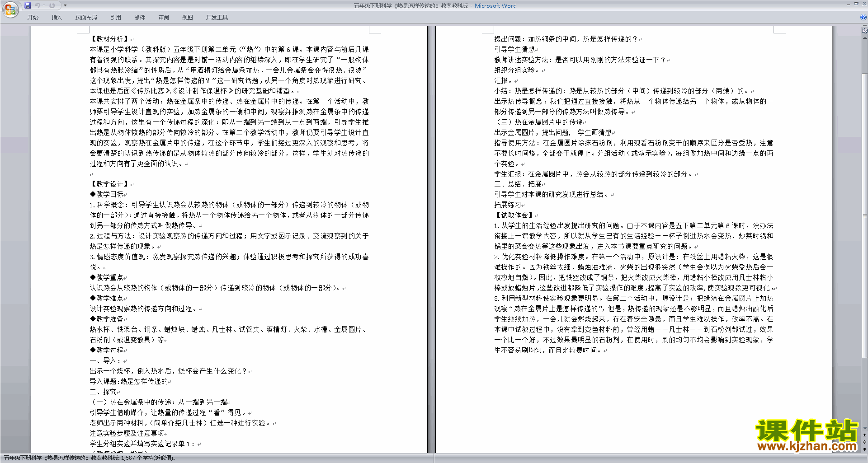This screenshot has width=868, height=463.
Task: Click the line 一、导入：
Action: (105, 360)
